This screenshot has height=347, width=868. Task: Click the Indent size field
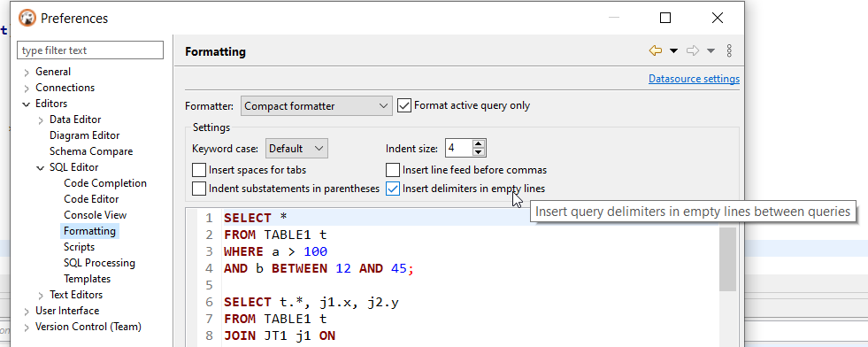(459, 149)
